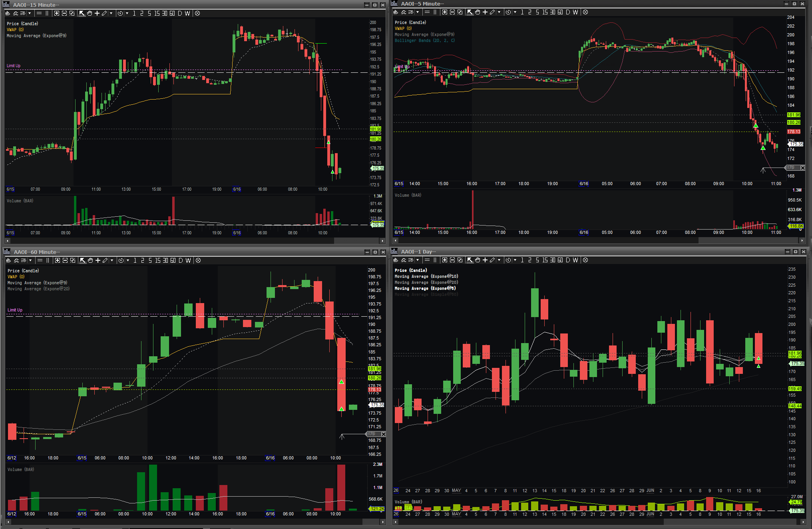
Task: Click the horizontal scrollbar under 5 Minute chart
Action: (x=599, y=240)
